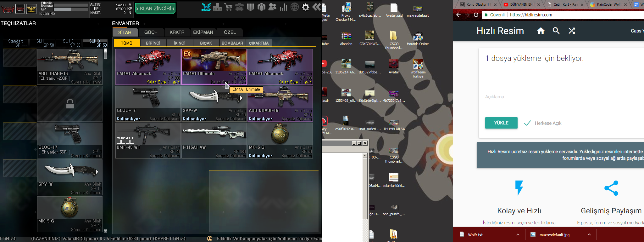Click the YÜKLE upload button

[501, 123]
